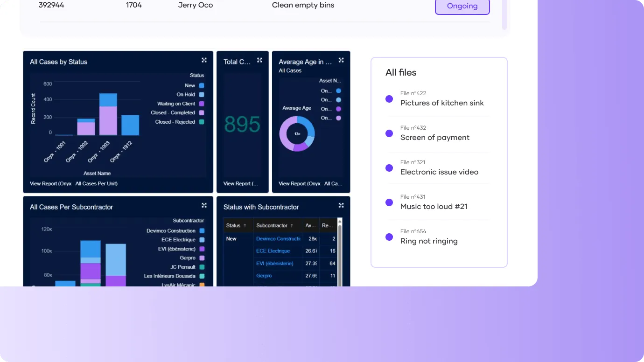Open the 'Screen of payment' file
Viewport: 644px width, 362px height.
434,137
